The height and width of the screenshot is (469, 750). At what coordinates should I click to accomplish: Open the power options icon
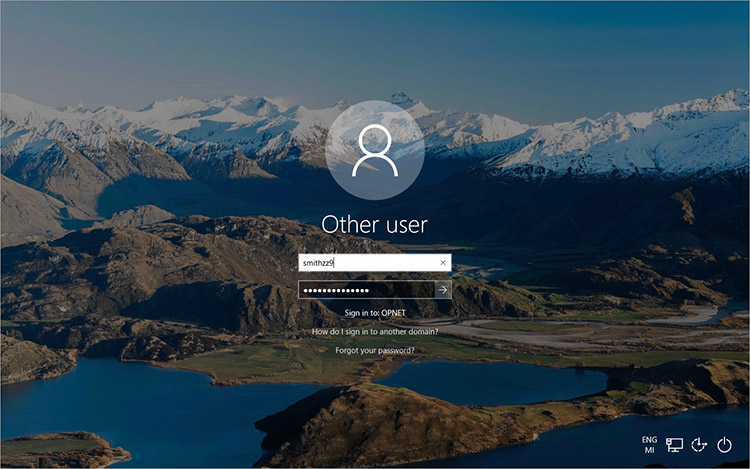[x=724, y=445]
